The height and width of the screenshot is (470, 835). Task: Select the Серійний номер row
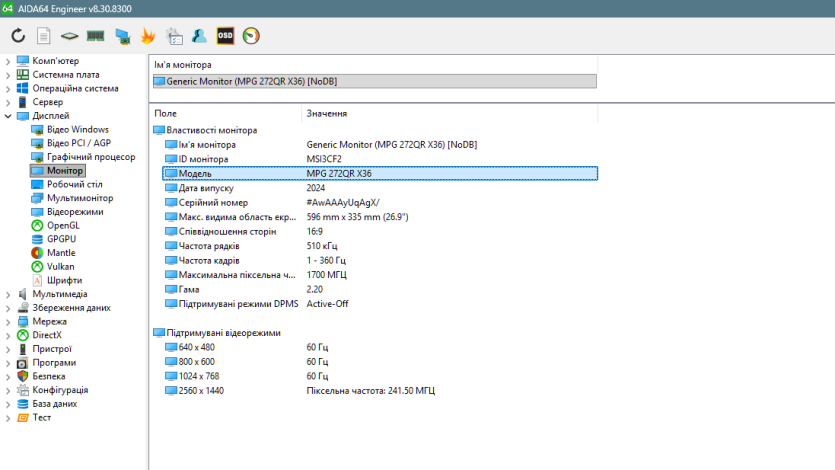click(380, 203)
